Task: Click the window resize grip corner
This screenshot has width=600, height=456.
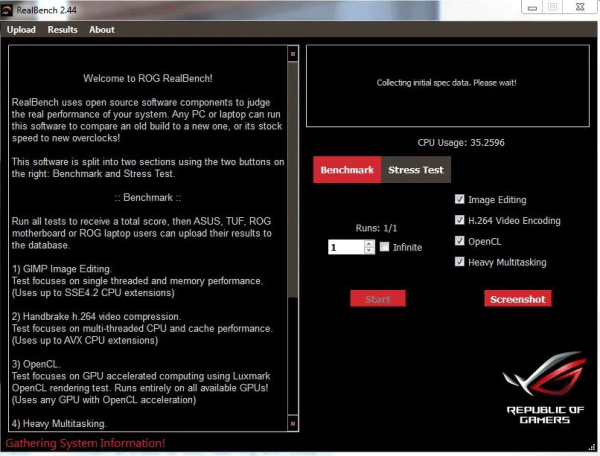Action: 592,446
